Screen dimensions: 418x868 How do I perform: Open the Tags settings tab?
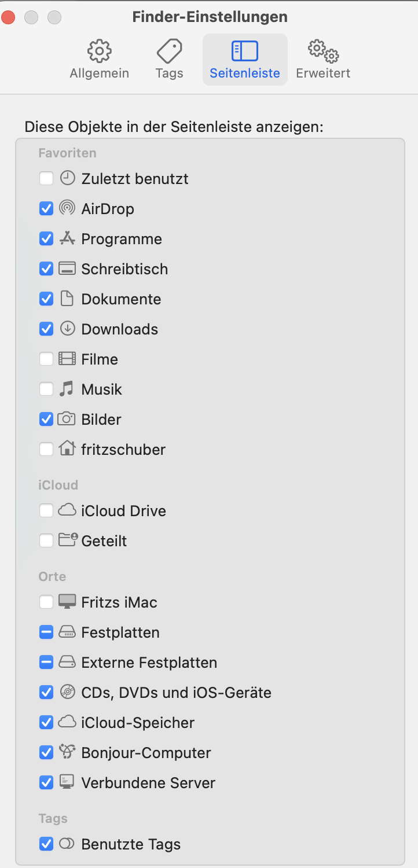click(x=169, y=60)
